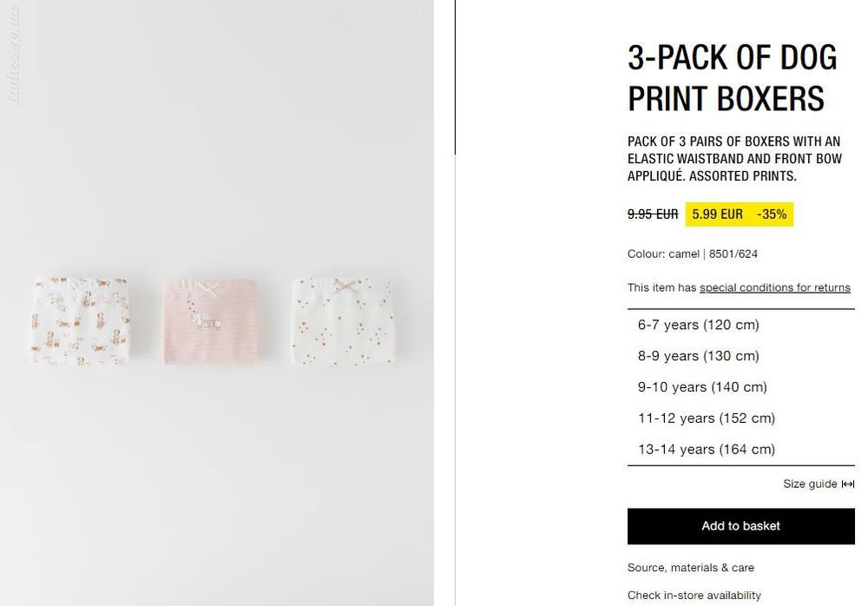Click the crossed-out 9.95 EUR original price

coord(653,214)
